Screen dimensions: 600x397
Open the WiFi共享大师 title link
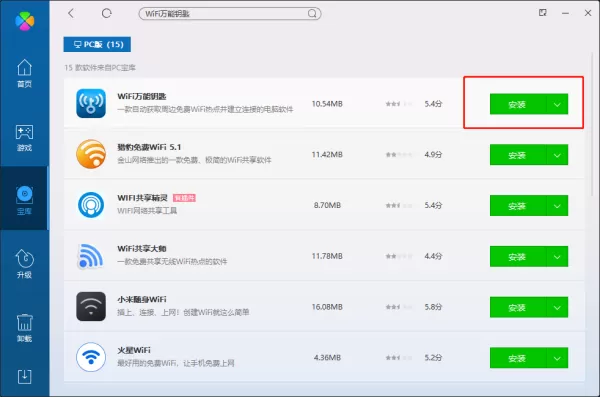click(x=142, y=248)
